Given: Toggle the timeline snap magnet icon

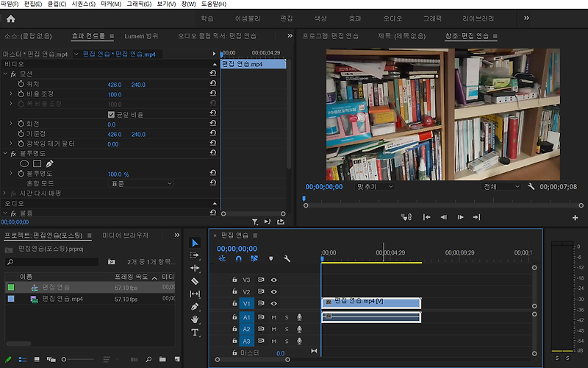Looking at the screenshot, I should point(238,259).
